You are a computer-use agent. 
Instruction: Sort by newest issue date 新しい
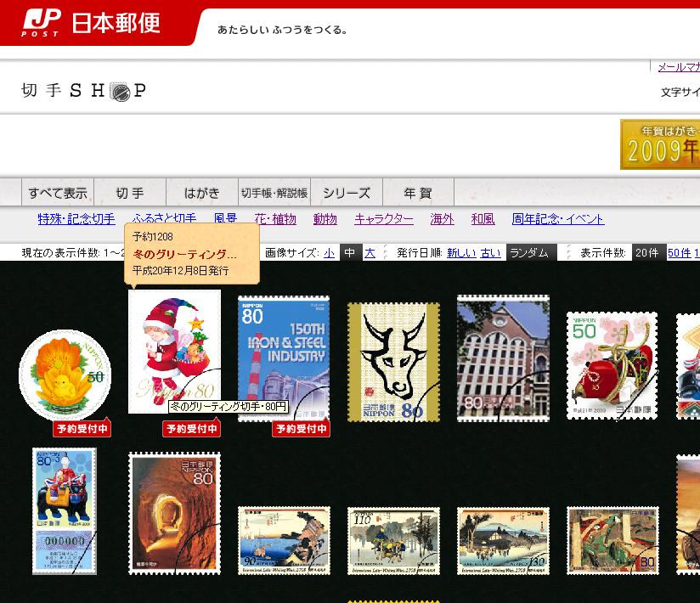point(461,253)
